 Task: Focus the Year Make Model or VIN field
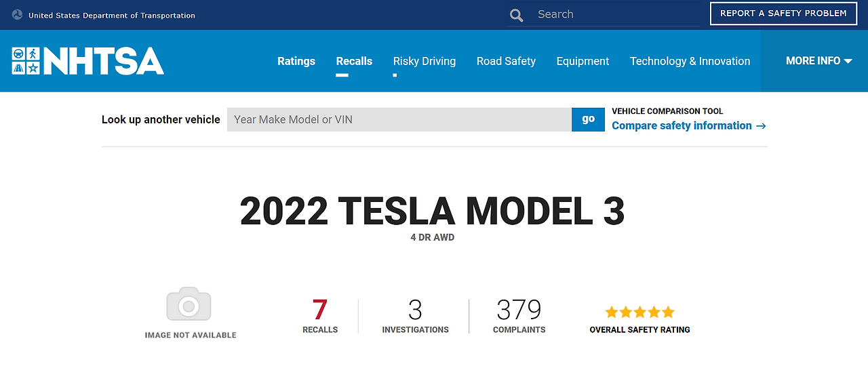point(399,119)
